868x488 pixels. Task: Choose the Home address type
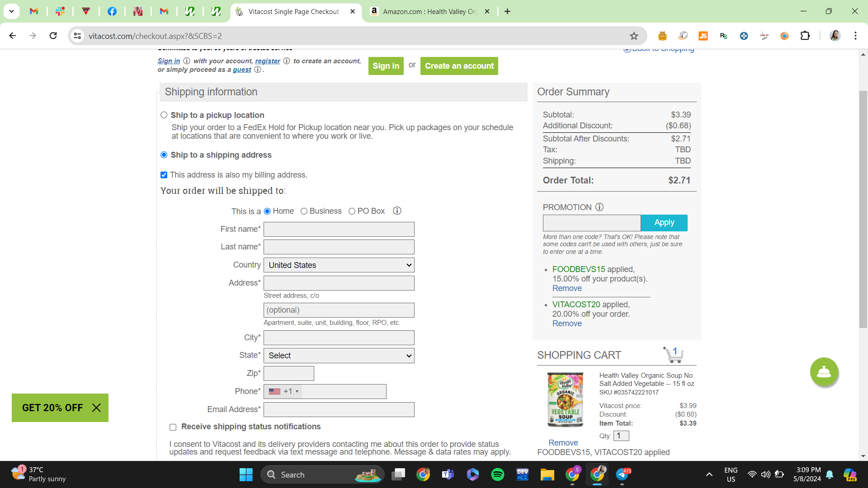click(267, 211)
